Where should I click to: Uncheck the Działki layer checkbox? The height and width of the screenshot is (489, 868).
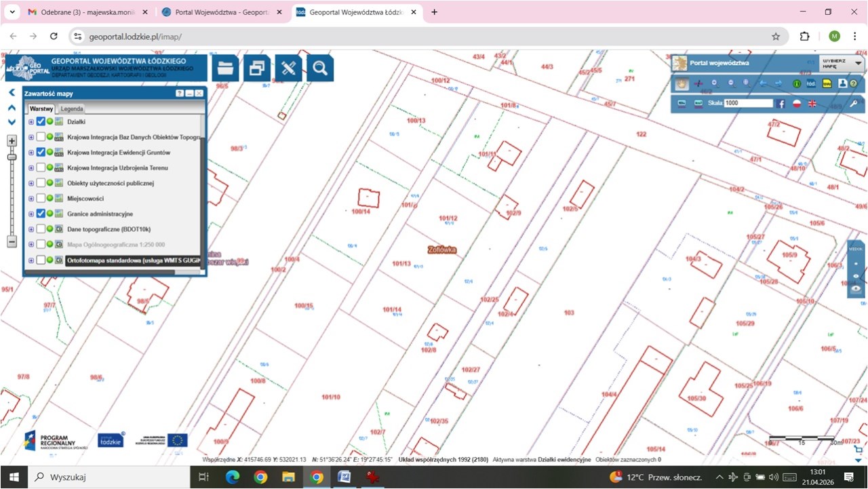click(41, 121)
